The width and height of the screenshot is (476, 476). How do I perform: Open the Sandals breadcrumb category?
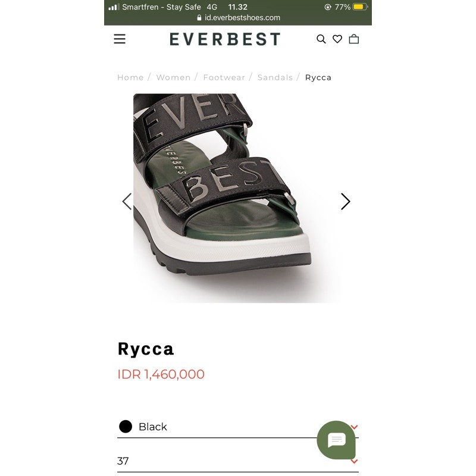click(275, 78)
